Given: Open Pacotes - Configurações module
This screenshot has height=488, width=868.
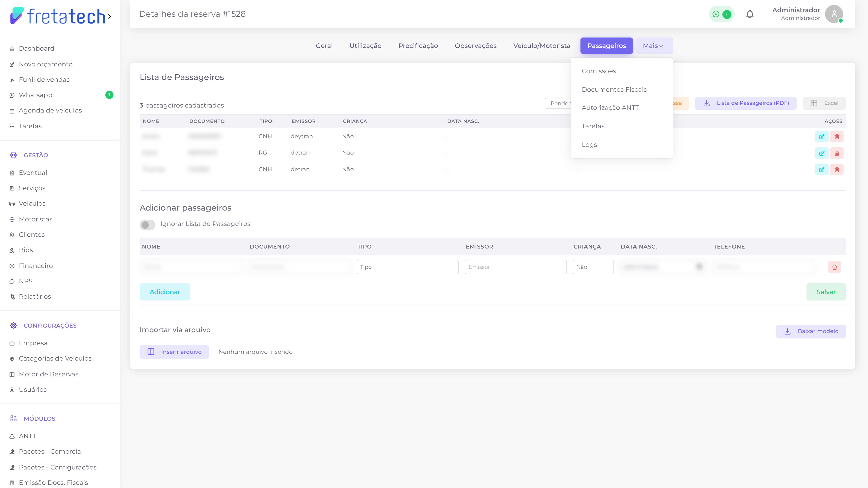Looking at the screenshot, I should [x=58, y=467].
